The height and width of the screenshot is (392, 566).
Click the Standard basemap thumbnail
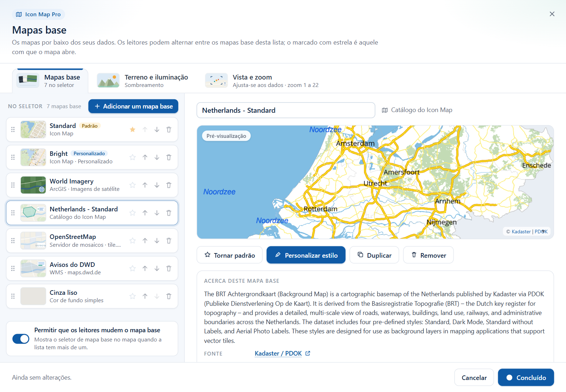pos(33,129)
